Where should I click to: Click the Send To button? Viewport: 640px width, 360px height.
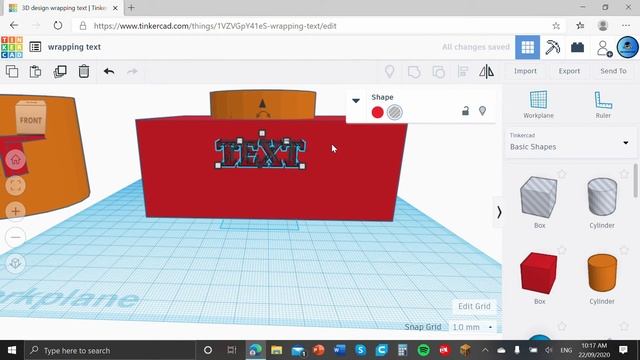point(613,71)
